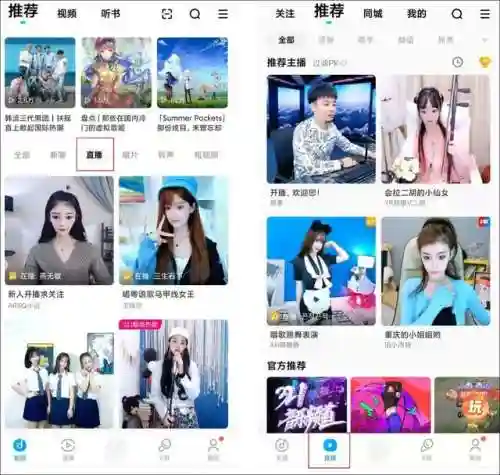Tap the 会拉二胡的小仙女 title text
Image resolution: width=500 pixels, height=475 pixels.
[x=416, y=193]
